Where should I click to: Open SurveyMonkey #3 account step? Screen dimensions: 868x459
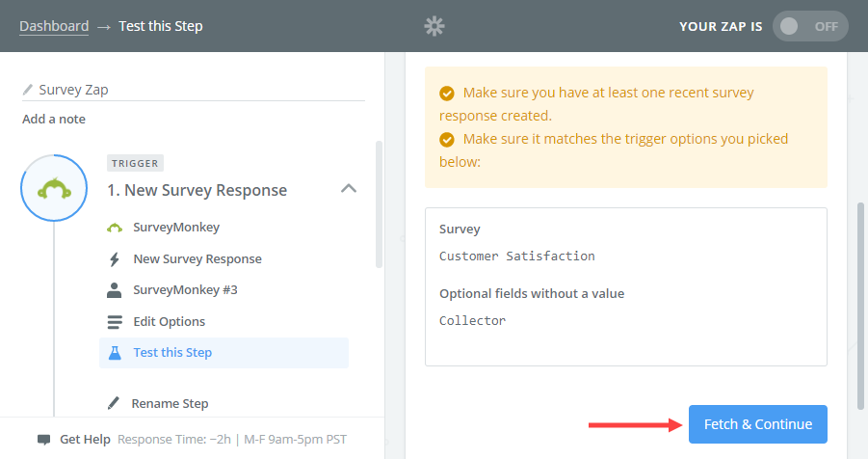(185, 290)
